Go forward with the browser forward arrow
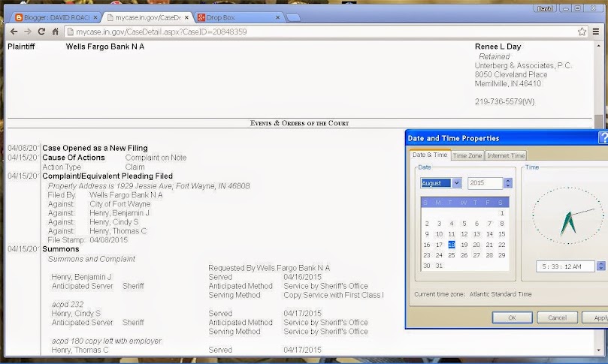Viewport: 608px width, 364px height. coord(28,32)
